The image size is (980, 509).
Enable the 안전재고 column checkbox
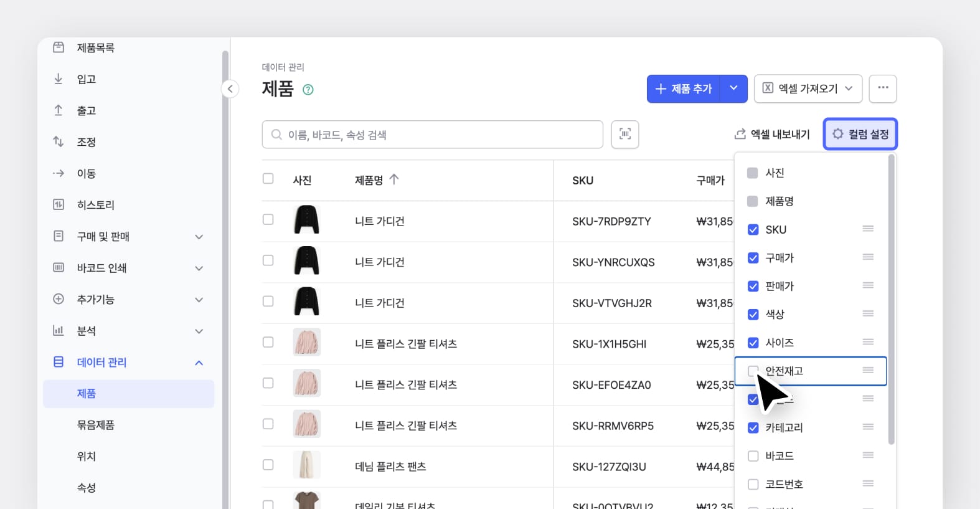(x=753, y=371)
